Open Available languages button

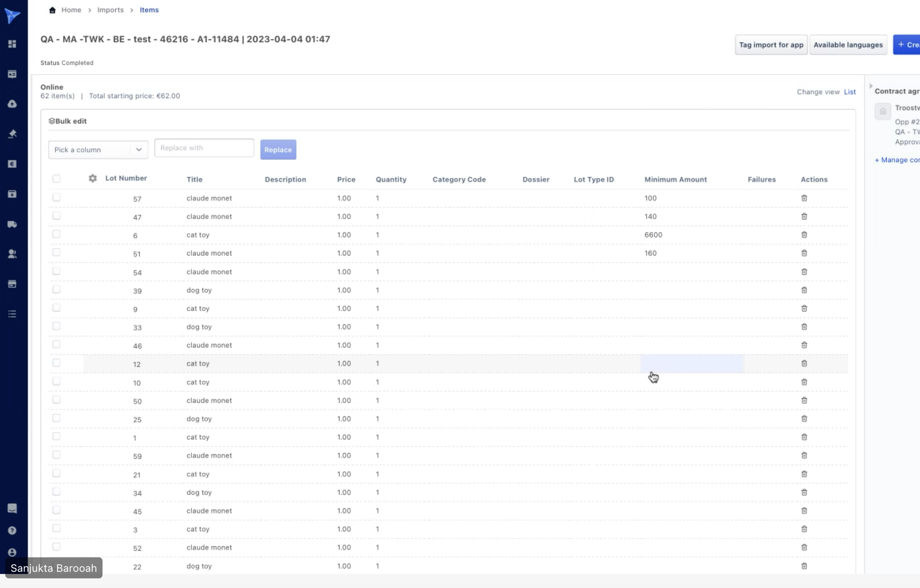pos(848,45)
